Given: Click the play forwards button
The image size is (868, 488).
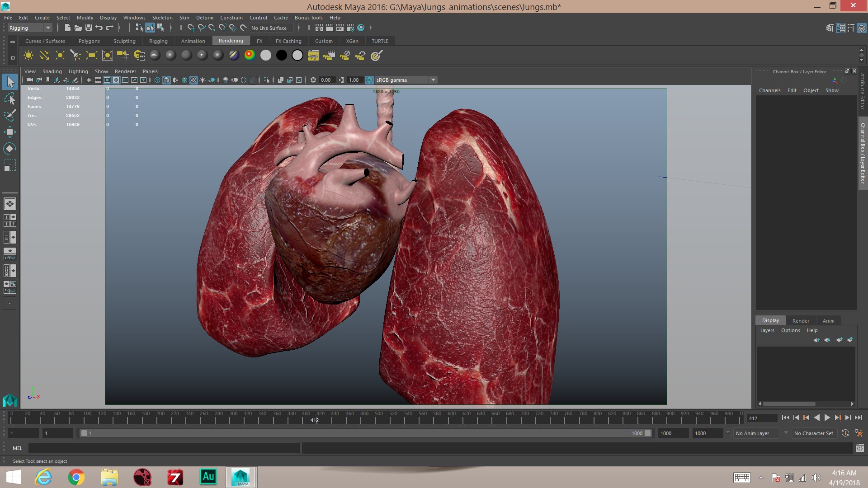Looking at the screenshot, I should pyautogui.click(x=827, y=418).
